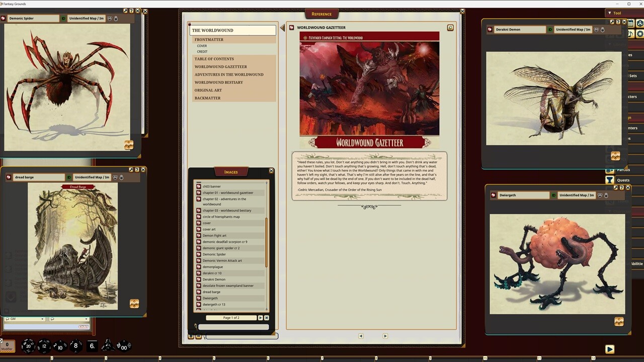Open Worldwound Bestiary chapter
Screen dimensions: 644x362
point(219,82)
